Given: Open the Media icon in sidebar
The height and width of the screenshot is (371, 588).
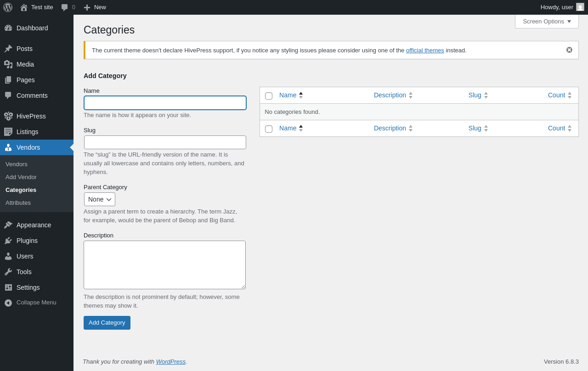Looking at the screenshot, I should click(8, 64).
